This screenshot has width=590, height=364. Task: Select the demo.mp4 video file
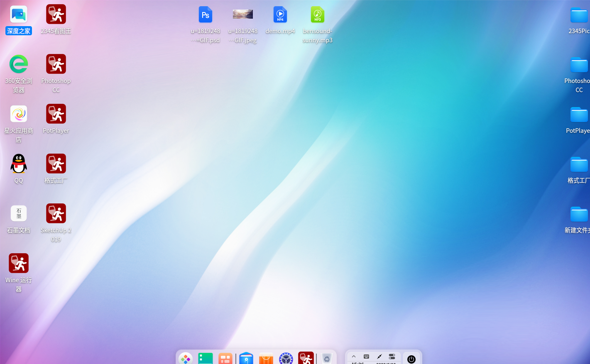coord(280,15)
